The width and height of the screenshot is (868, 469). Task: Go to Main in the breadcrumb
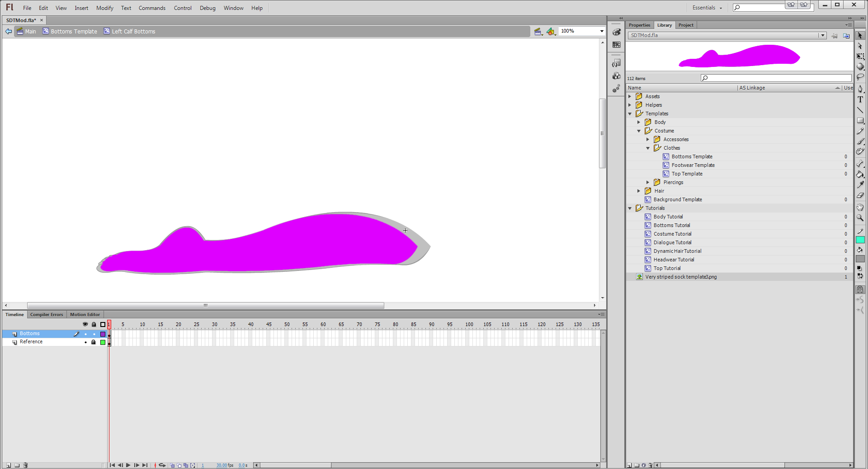(x=30, y=32)
